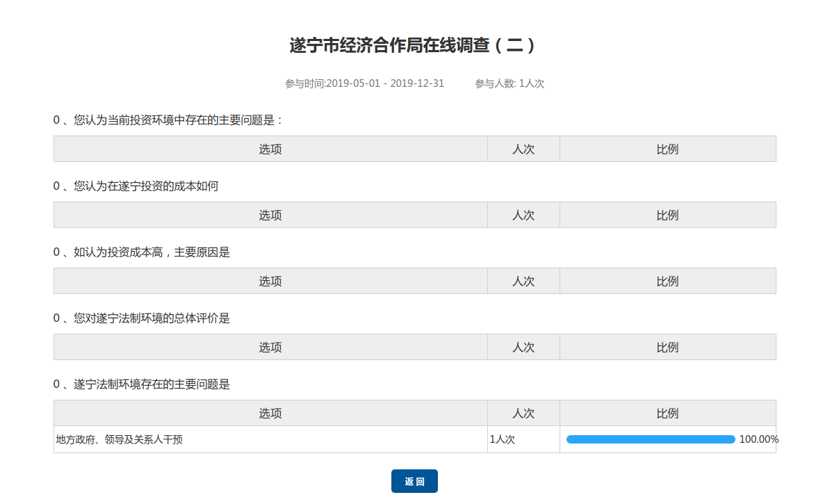Click question 遂宁法制环境存在的主要问题是
Viewport: 823px width, 504px height.
tap(142, 384)
